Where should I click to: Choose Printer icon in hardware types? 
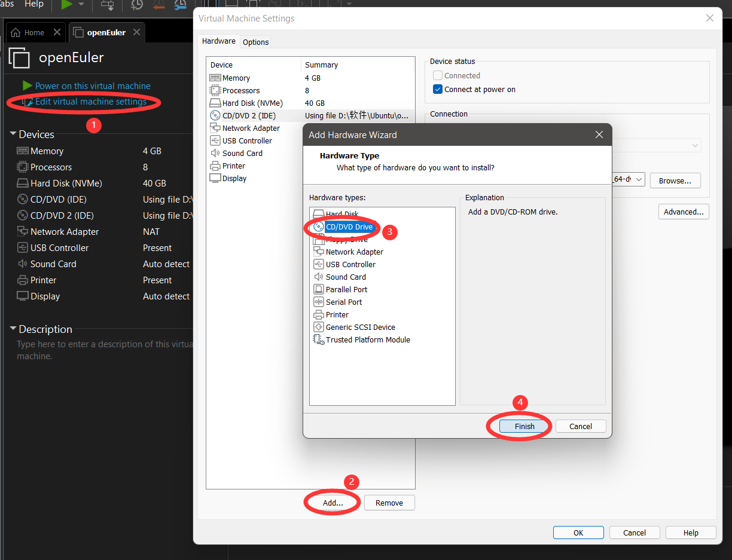[x=319, y=314]
